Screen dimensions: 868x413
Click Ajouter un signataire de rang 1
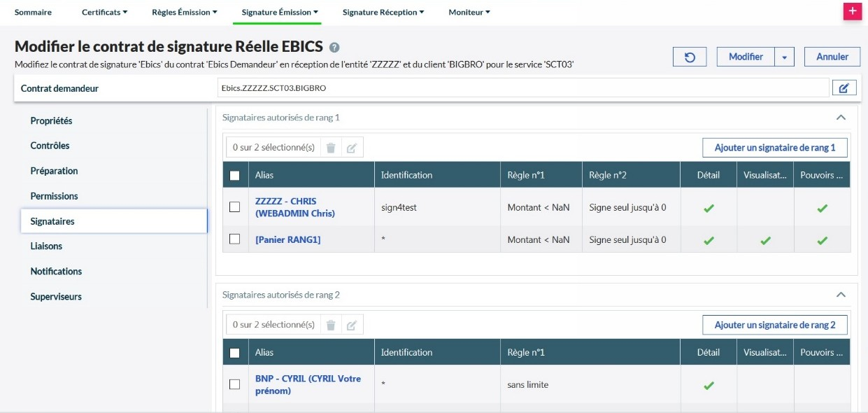click(x=774, y=148)
